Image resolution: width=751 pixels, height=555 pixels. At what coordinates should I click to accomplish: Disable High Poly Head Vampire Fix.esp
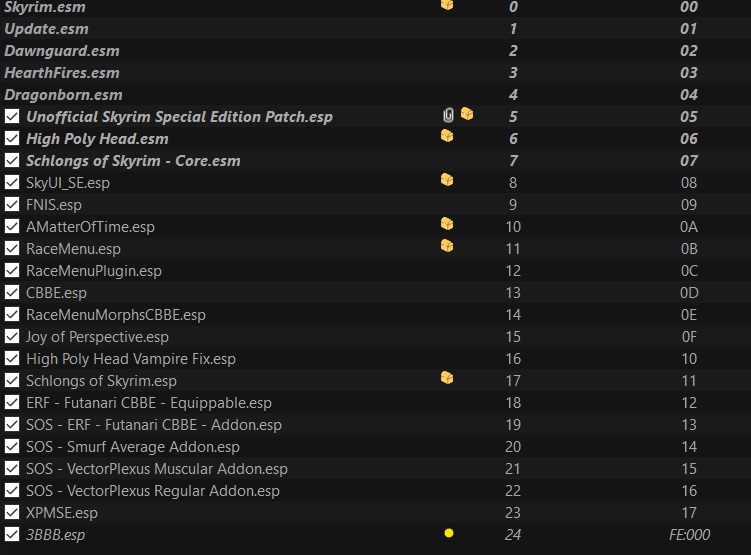click(12, 359)
